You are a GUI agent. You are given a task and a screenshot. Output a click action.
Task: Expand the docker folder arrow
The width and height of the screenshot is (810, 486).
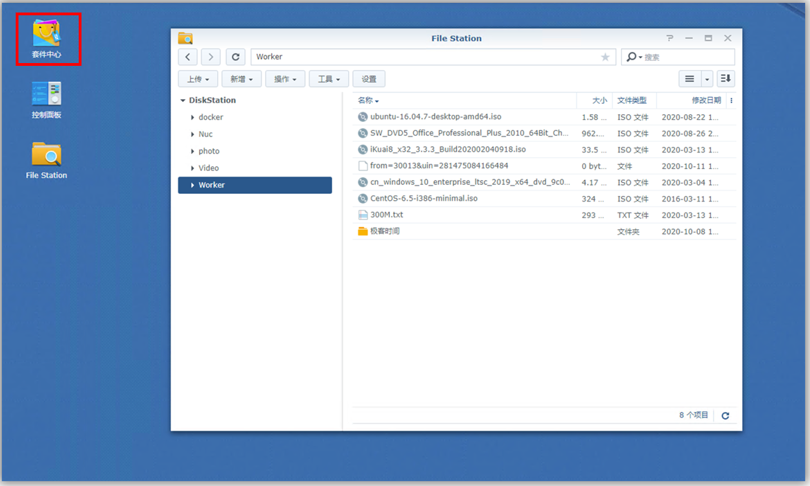pyautogui.click(x=192, y=117)
